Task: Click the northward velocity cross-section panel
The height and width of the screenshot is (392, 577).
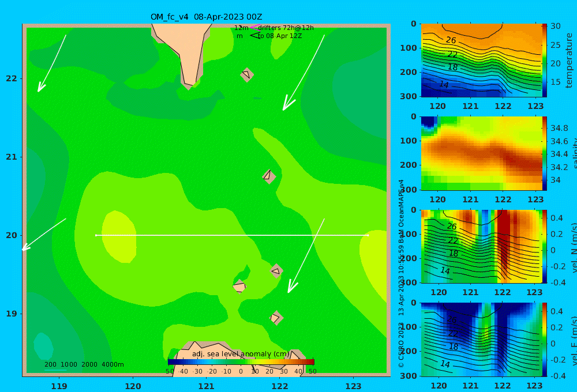Action: [481, 246]
